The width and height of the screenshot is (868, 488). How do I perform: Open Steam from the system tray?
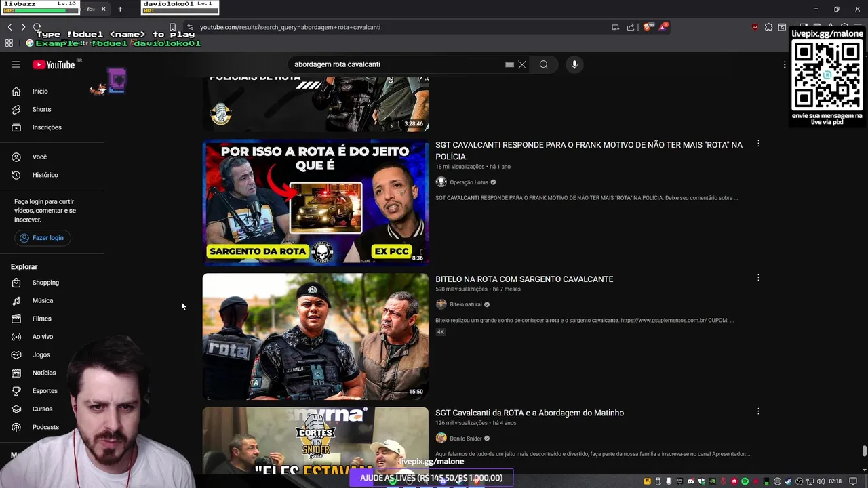coord(788,481)
